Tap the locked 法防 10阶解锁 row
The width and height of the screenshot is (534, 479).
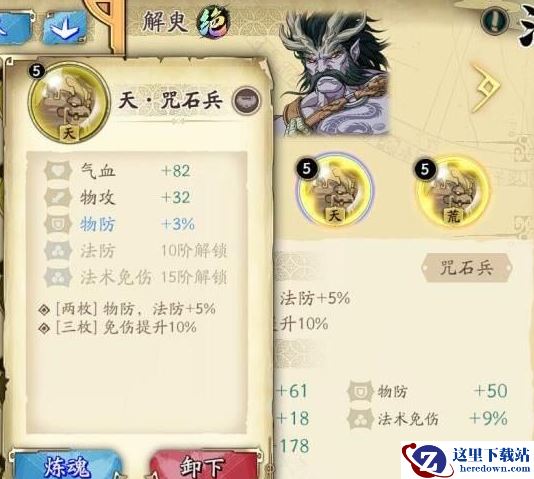pos(136,251)
